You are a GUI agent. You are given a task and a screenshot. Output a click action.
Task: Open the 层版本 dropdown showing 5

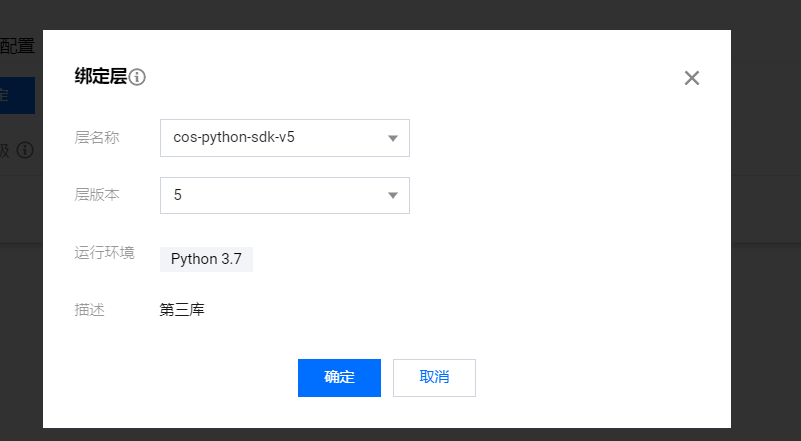coord(285,195)
